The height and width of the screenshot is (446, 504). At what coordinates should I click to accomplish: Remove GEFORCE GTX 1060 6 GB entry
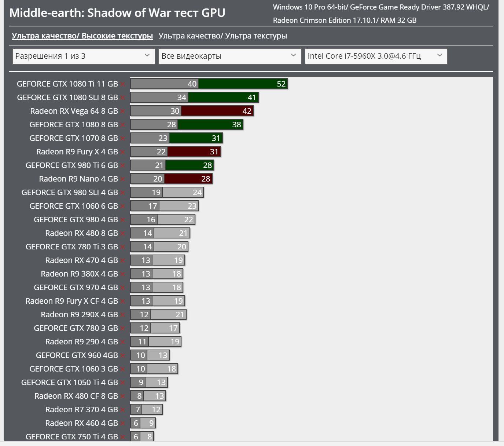[x=122, y=206]
